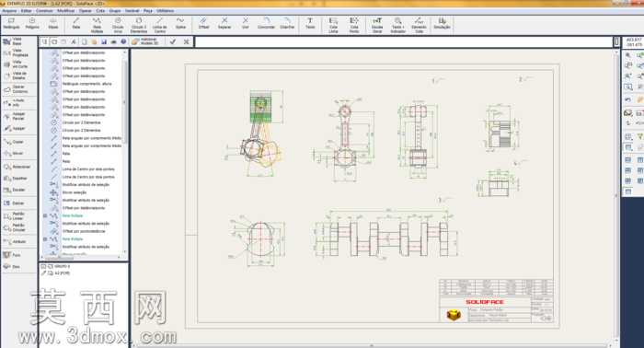644x348 pixels.
Task: Open the Editar menu
Action: click(27, 11)
